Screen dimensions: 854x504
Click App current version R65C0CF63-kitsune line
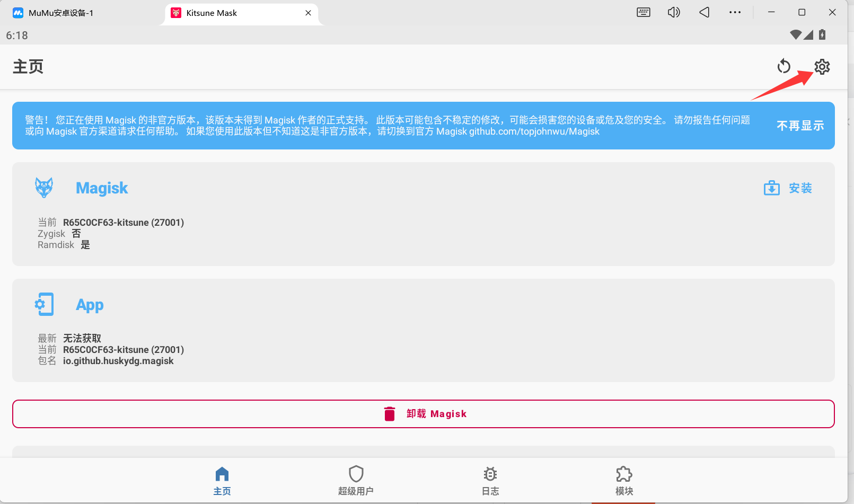111,350
